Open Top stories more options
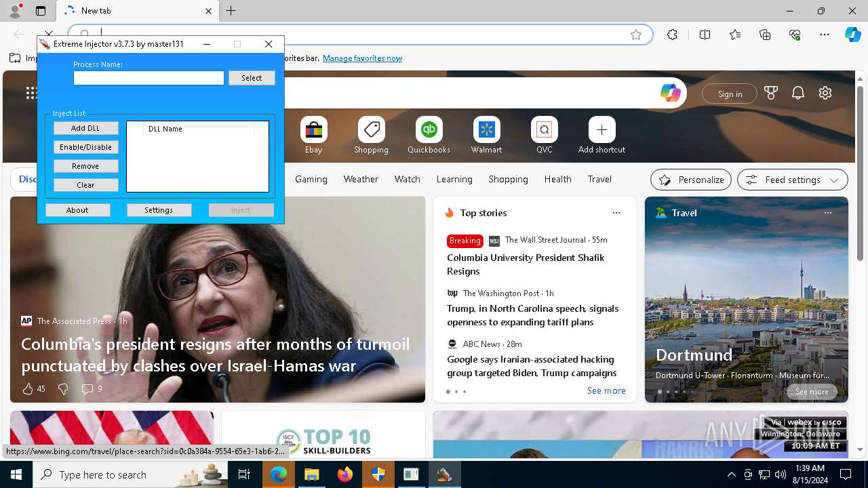Screen dimensions: 868x488 pos(616,213)
